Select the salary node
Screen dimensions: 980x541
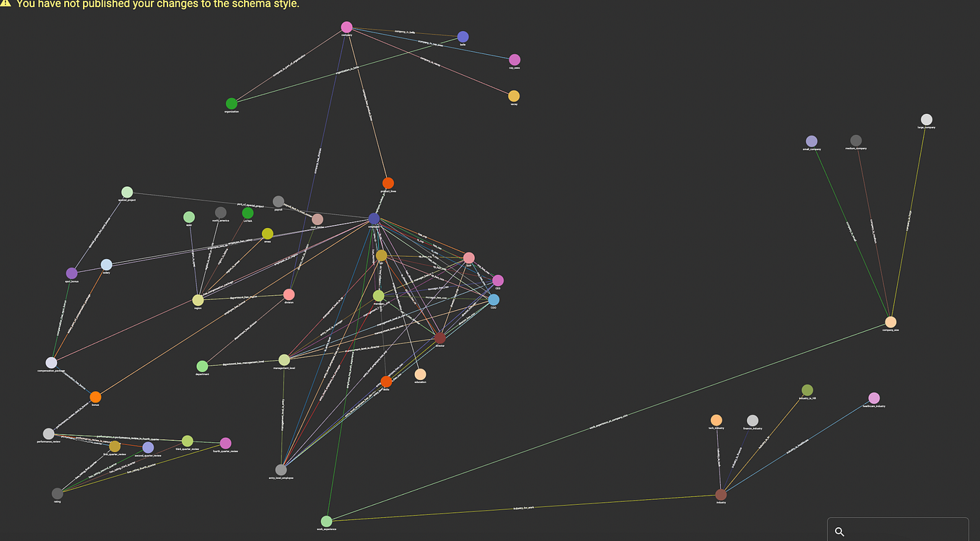(x=108, y=264)
